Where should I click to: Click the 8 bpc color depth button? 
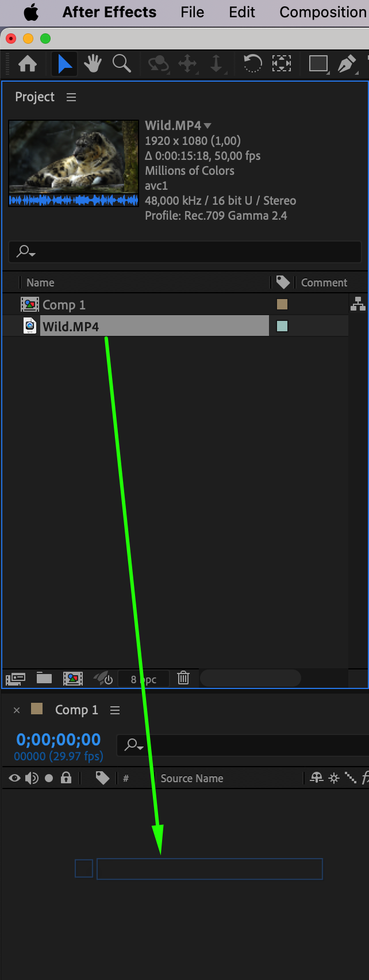point(144,679)
